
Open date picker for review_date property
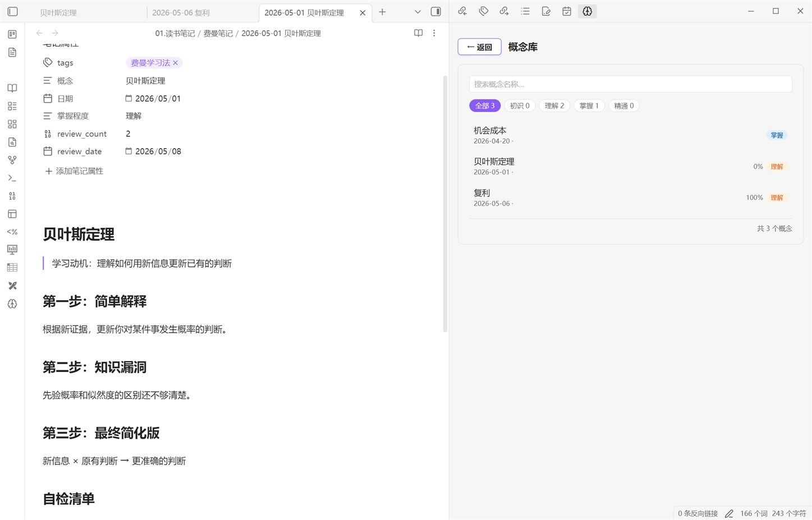pos(129,151)
